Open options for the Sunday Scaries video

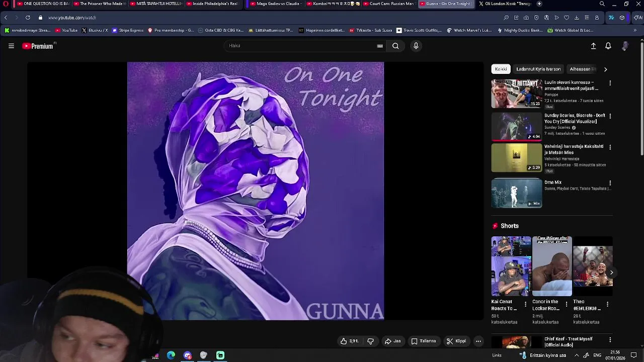pyautogui.click(x=610, y=116)
